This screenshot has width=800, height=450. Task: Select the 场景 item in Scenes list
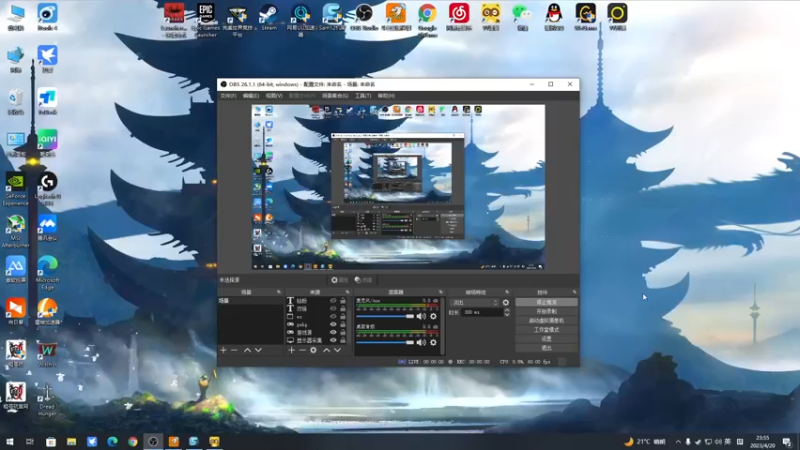(250, 301)
